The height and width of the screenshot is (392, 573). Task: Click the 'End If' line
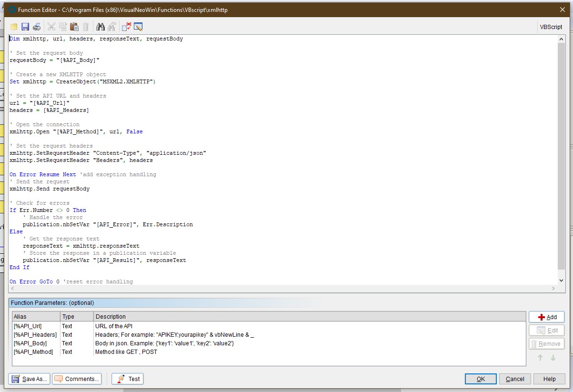(x=20, y=267)
